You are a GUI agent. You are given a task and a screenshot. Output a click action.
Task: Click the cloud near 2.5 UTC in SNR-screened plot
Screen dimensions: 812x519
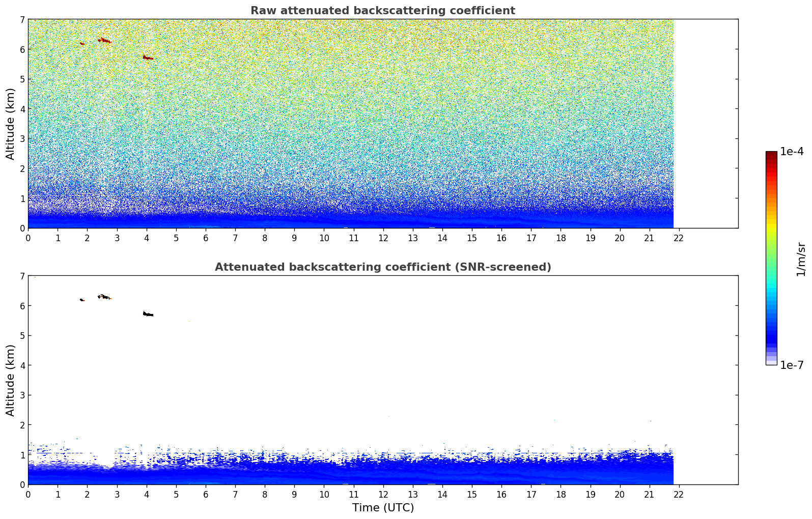click(x=104, y=297)
